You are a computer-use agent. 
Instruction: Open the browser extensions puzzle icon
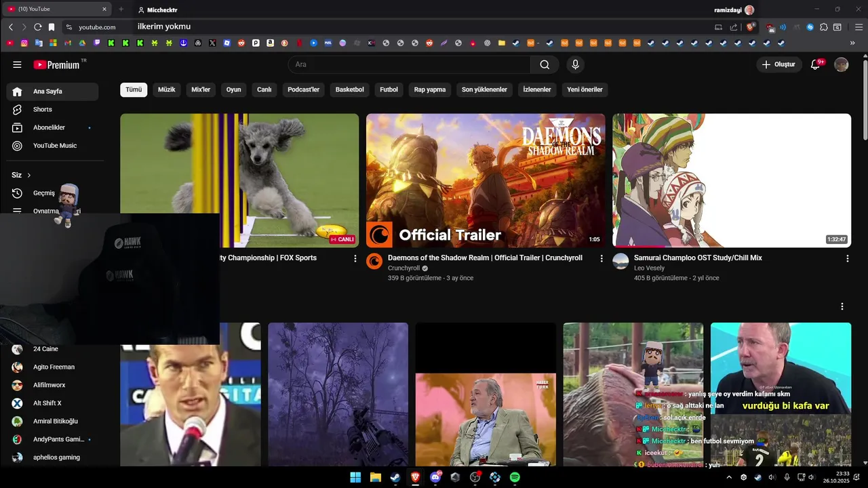click(x=823, y=27)
